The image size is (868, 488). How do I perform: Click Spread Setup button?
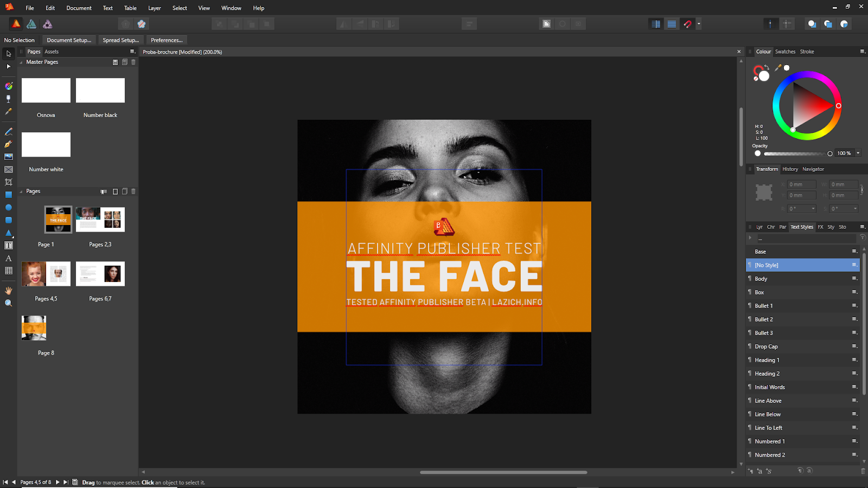pyautogui.click(x=121, y=40)
